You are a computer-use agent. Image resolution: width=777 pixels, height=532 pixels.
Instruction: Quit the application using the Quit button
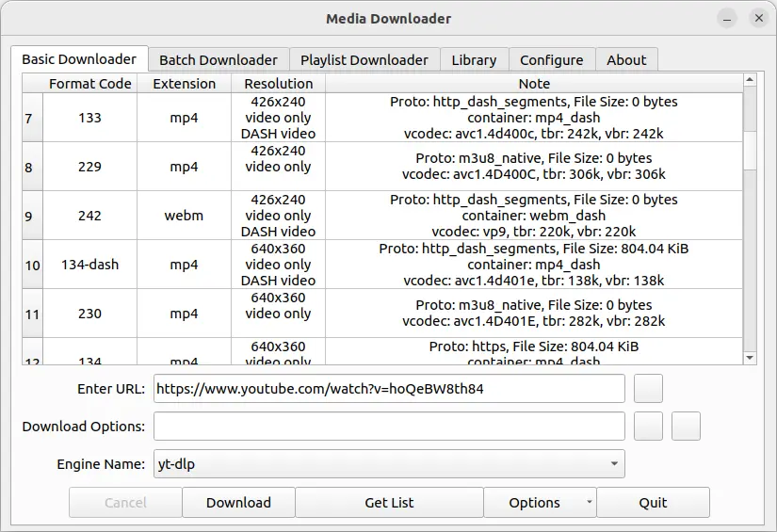(653, 503)
